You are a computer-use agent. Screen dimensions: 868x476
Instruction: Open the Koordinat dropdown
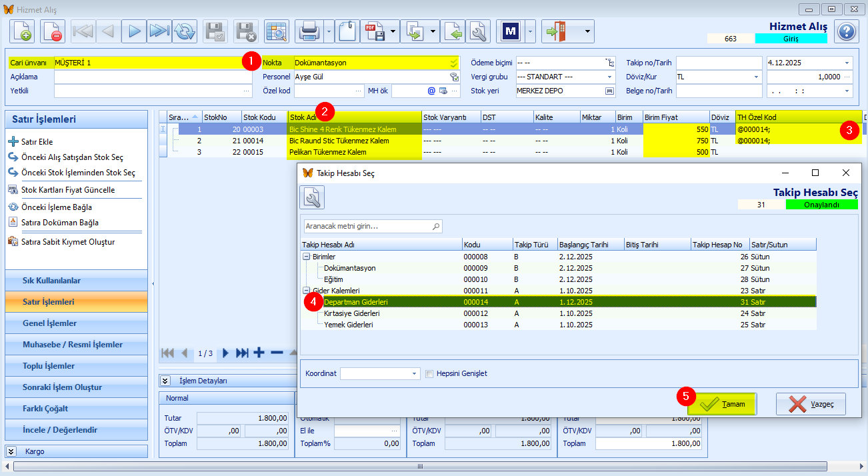pos(415,373)
